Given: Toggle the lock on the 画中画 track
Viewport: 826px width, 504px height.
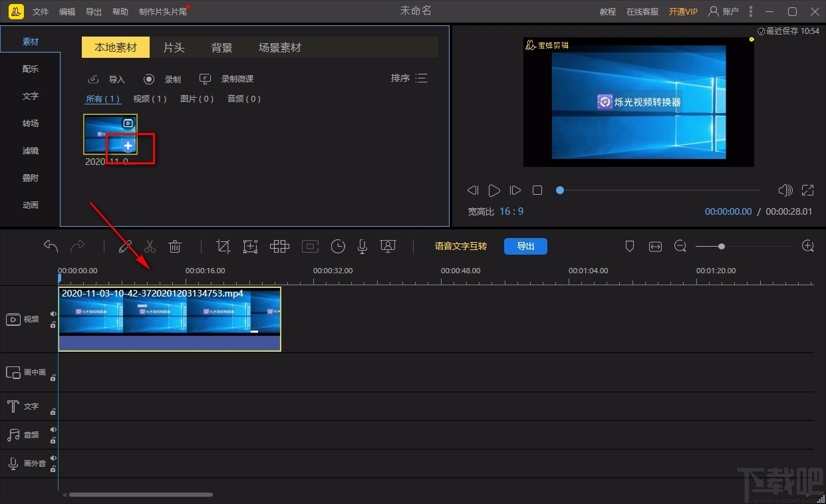Looking at the screenshot, I should pyautogui.click(x=53, y=378).
